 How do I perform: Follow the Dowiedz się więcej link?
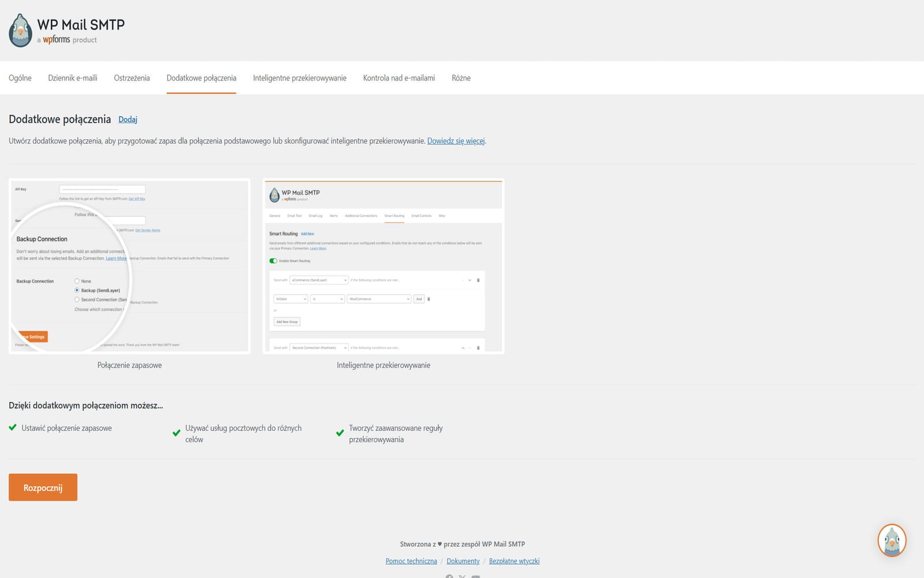[456, 141]
